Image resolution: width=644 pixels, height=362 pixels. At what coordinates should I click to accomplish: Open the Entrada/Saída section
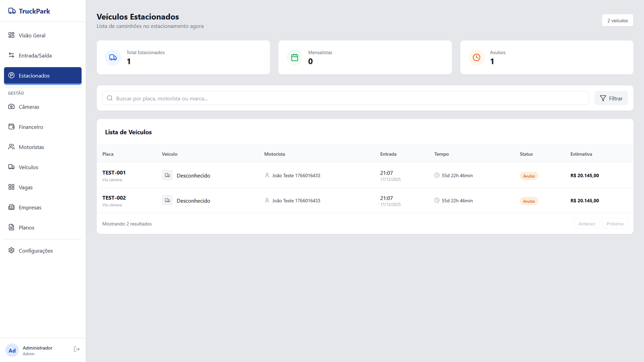click(x=35, y=55)
